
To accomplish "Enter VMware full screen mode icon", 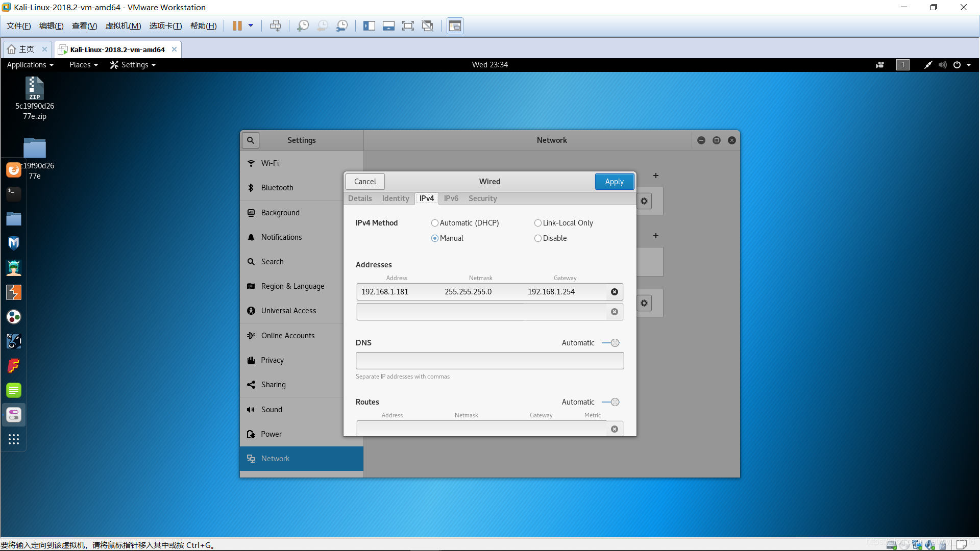I will 408,26.
